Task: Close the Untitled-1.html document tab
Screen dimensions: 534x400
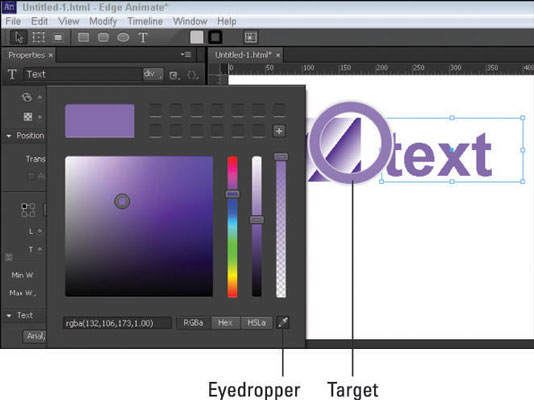Action: [278, 55]
